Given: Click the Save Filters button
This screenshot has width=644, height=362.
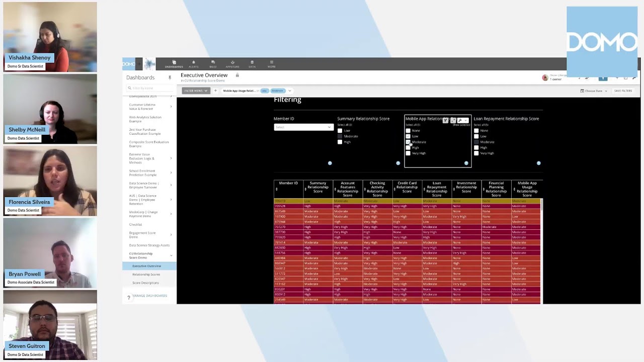Looking at the screenshot, I should pos(623,91).
